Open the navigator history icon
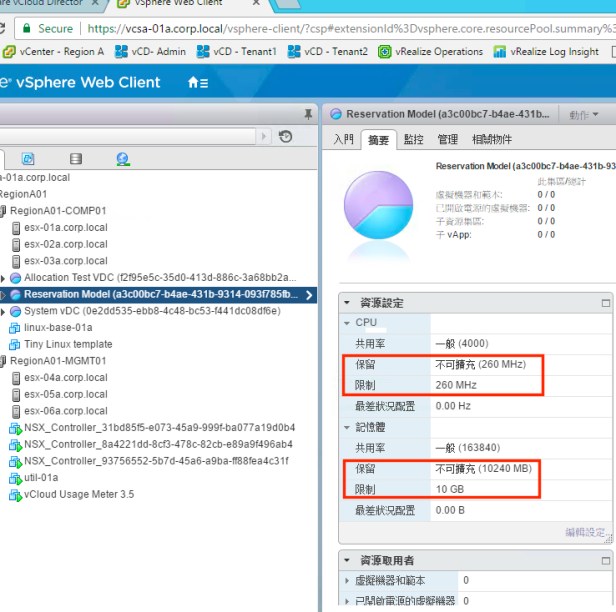Screen dimensions: 616x612 286,137
